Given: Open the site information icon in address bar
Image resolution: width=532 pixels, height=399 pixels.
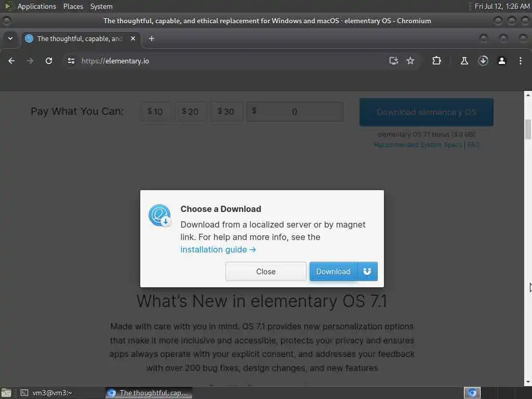Looking at the screenshot, I should pyautogui.click(x=71, y=61).
